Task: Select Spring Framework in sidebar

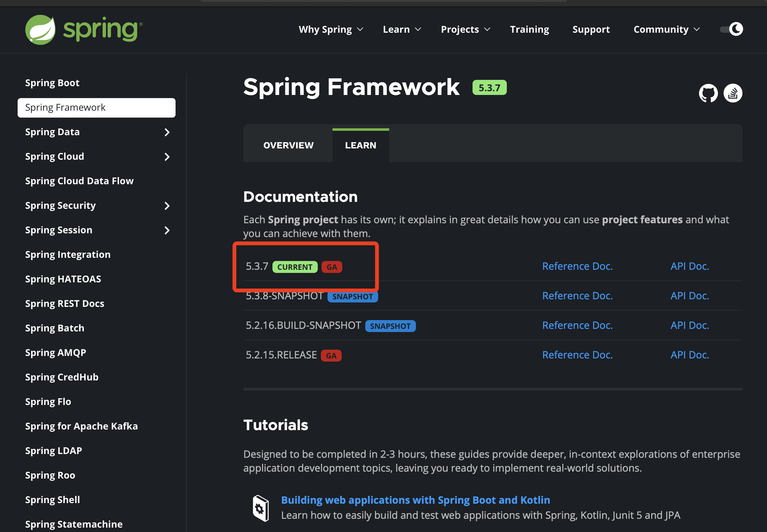Action: 96,108
